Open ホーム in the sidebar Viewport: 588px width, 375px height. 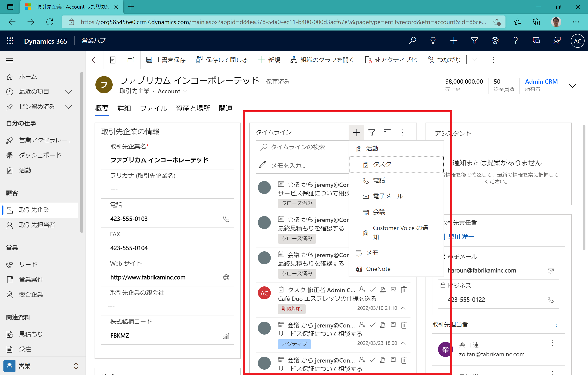[39, 77]
